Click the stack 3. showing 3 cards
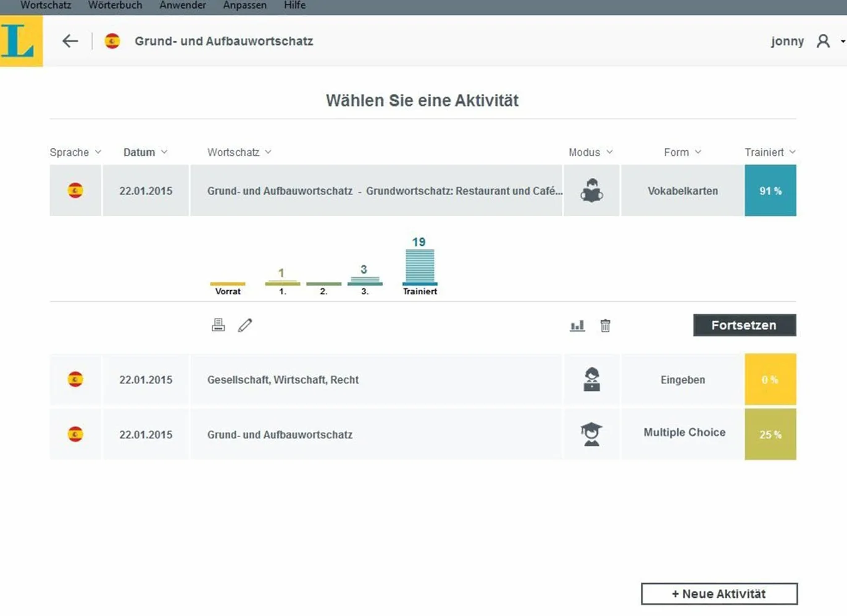 point(365,280)
